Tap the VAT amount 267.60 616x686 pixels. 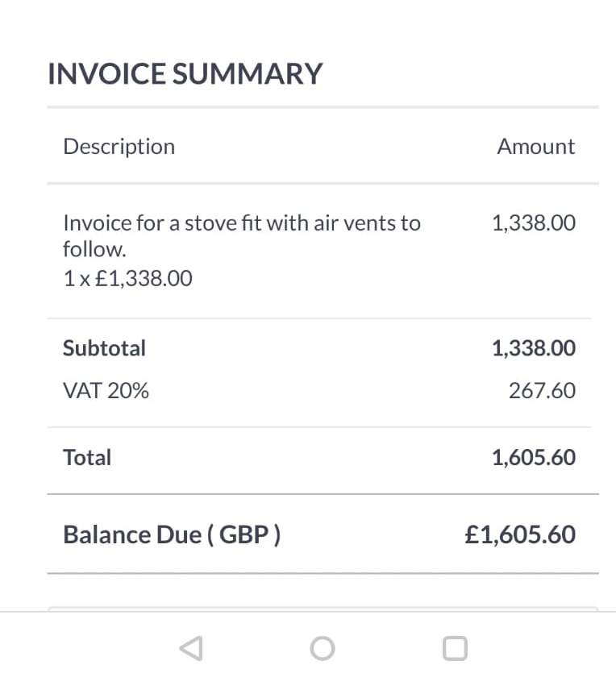(x=542, y=391)
